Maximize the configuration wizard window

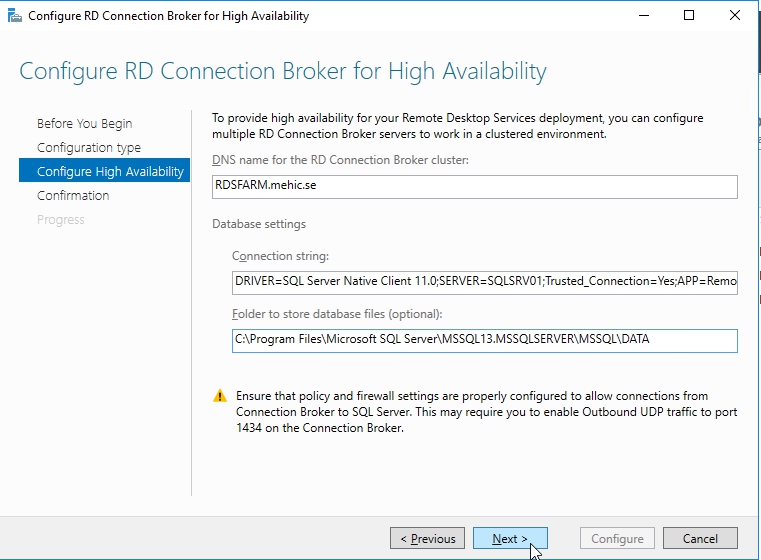(689, 16)
